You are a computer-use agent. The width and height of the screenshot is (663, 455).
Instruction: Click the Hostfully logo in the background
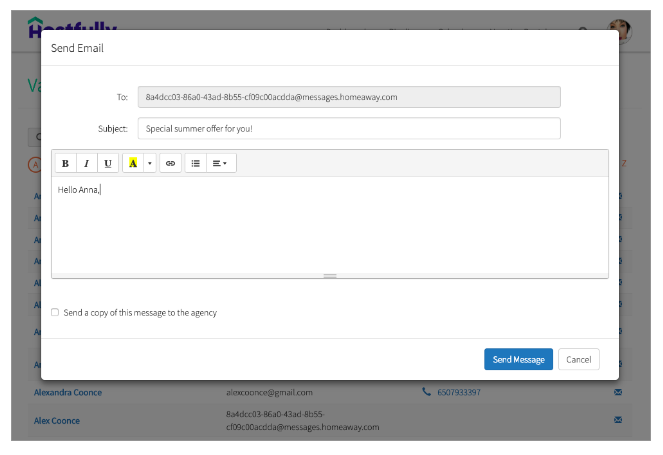(x=72, y=28)
